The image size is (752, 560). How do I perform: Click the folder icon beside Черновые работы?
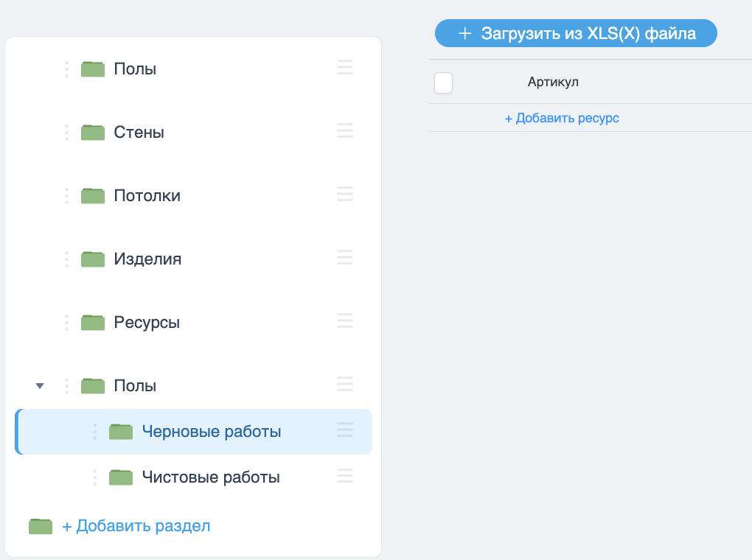[x=121, y=432]
